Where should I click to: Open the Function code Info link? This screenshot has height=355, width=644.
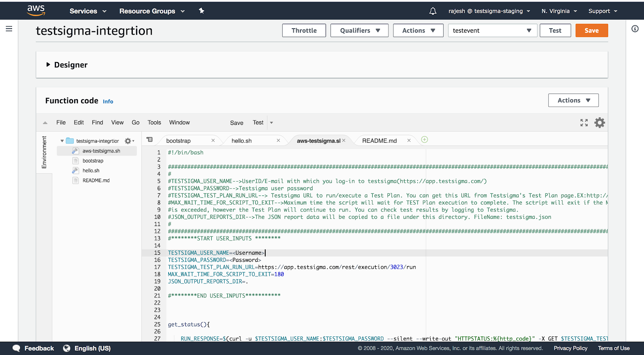point(108,102)
